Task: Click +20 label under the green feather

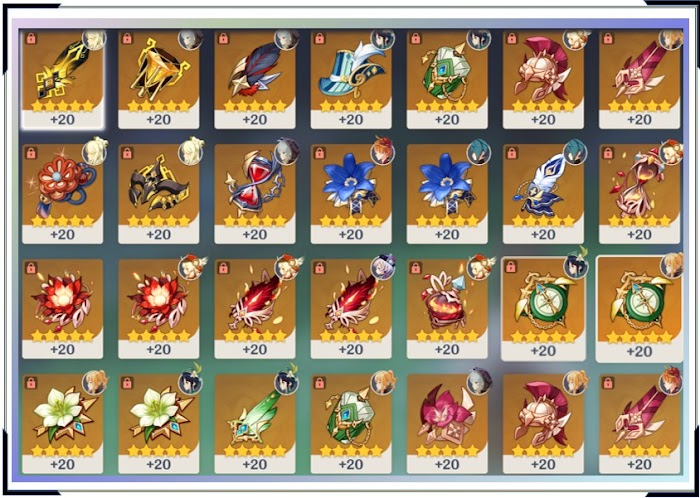Action: (x=254, y=464)
